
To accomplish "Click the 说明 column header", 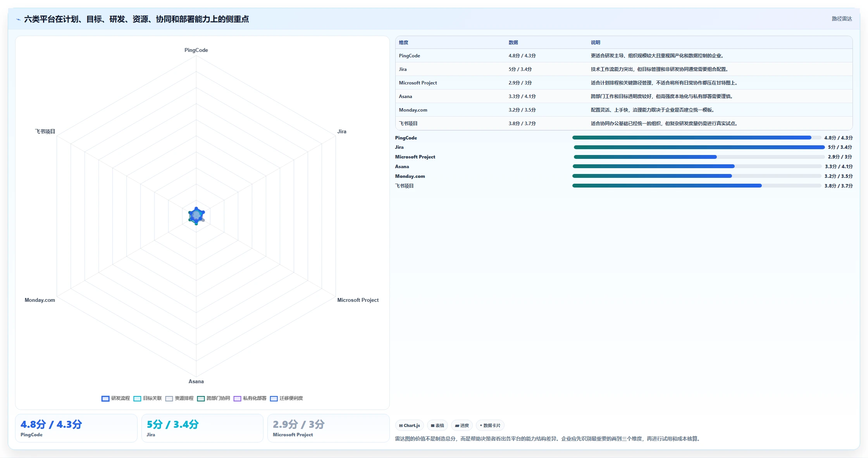I will tap(595, 43).
